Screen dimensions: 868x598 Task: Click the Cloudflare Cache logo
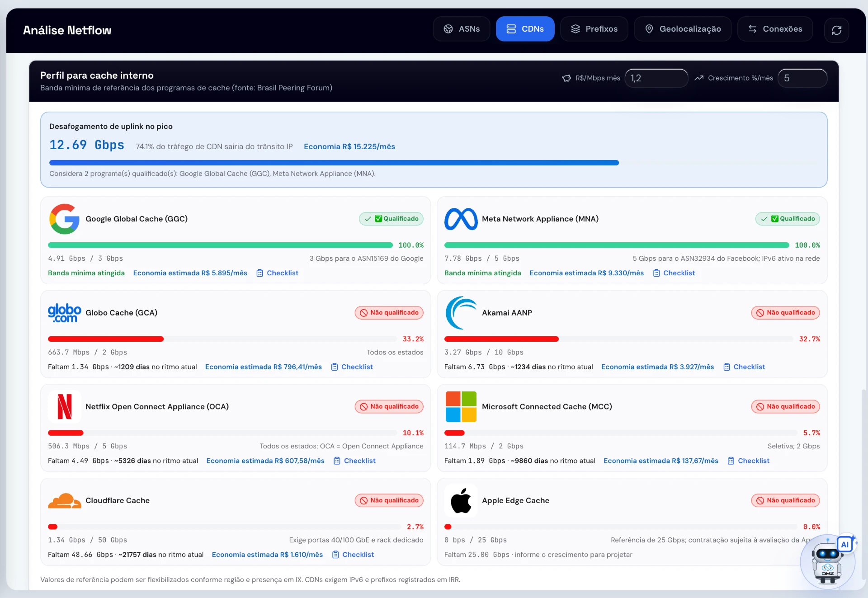click(64, 501)
